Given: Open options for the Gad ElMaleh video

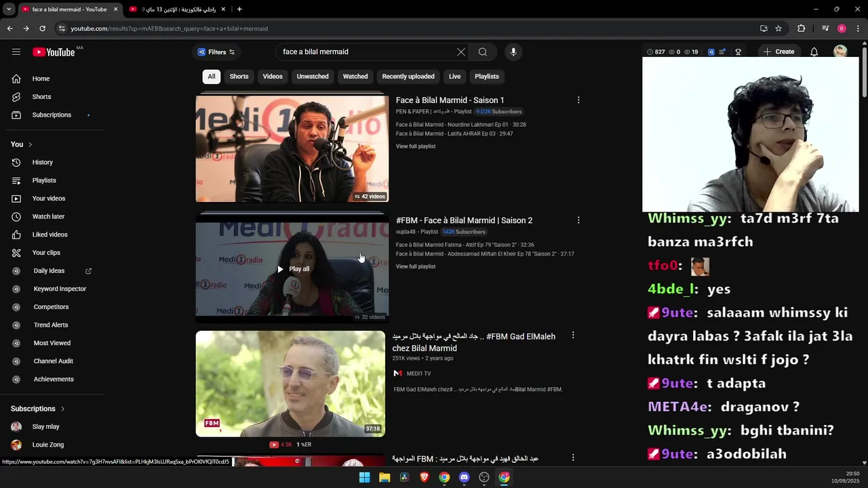Looking at the screenshot, I should point(573,335).
